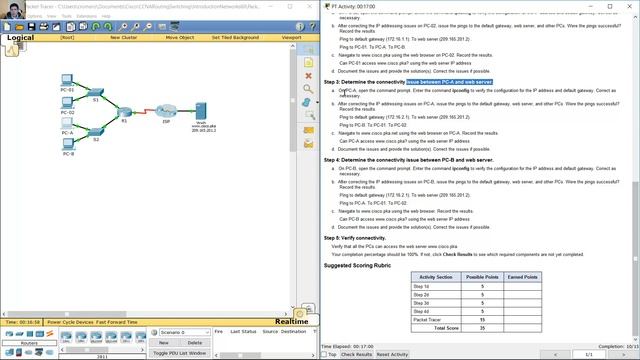Click the Delete scenario button

(195, 343)
